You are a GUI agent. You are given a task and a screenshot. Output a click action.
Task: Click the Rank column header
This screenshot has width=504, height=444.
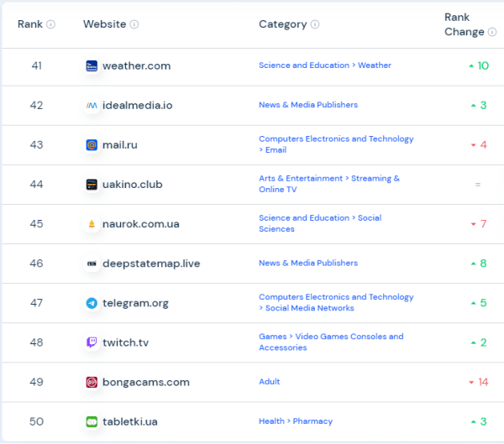point(29,24)
